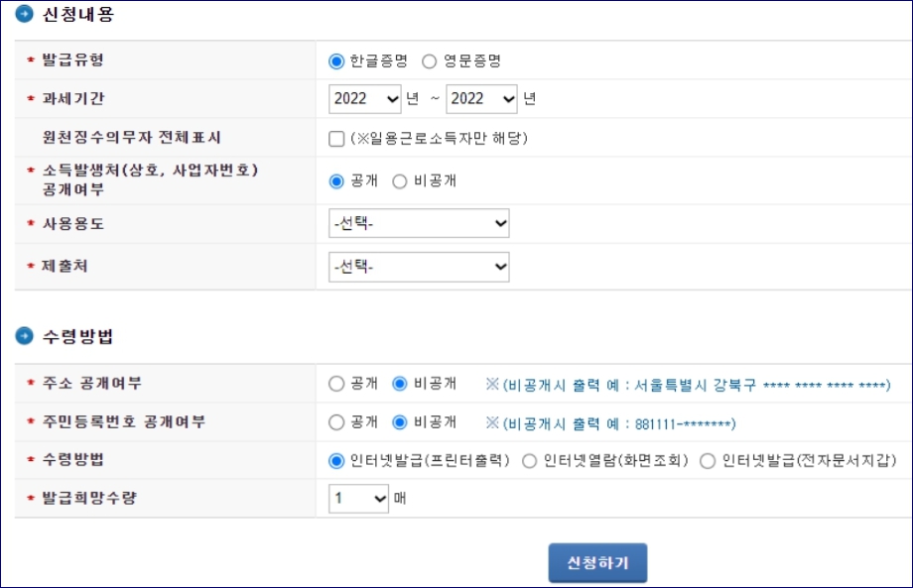Select 공개 for address disclosure
Viewport: 913px width, 588px height.
tap(336, 382)
